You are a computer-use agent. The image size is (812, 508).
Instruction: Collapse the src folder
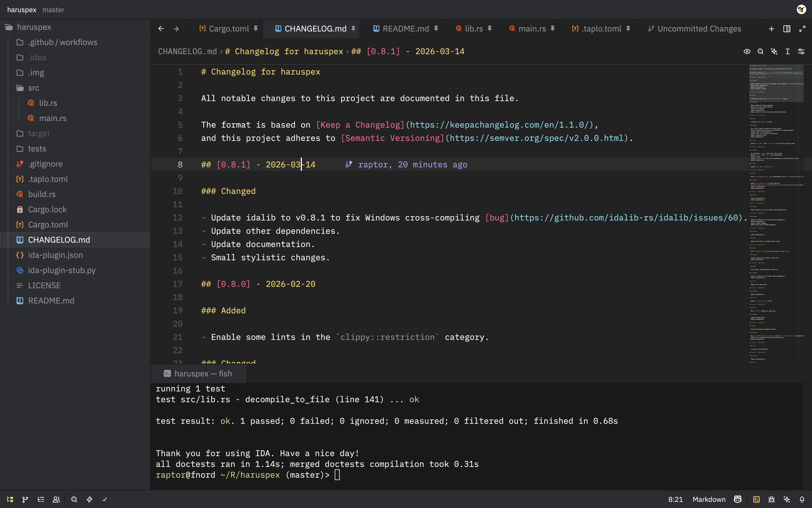(x=34, y=88)
